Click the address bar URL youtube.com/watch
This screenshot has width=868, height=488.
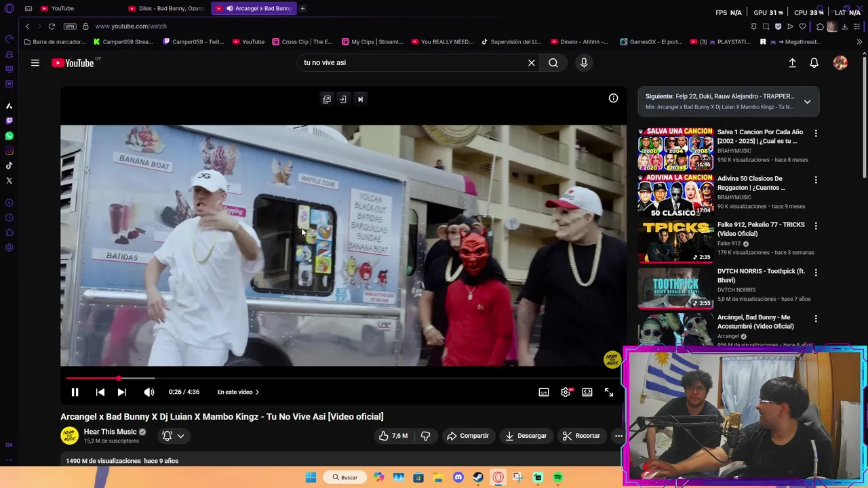(131, 26)
